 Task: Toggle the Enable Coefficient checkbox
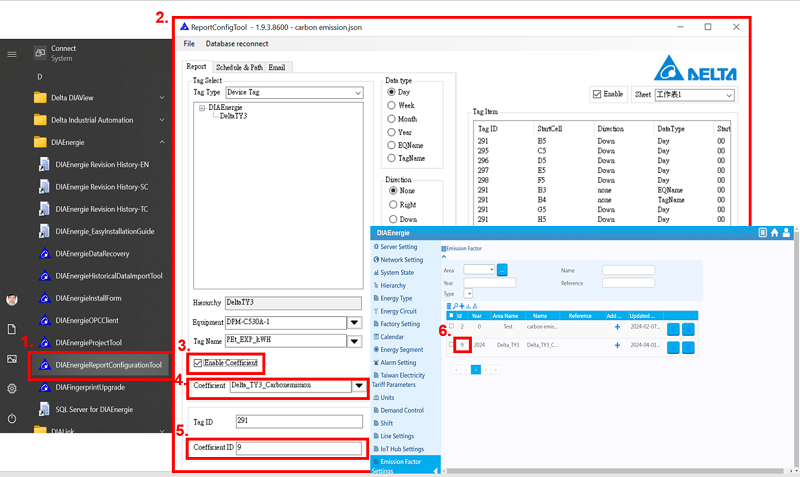(x=198, y=363)
